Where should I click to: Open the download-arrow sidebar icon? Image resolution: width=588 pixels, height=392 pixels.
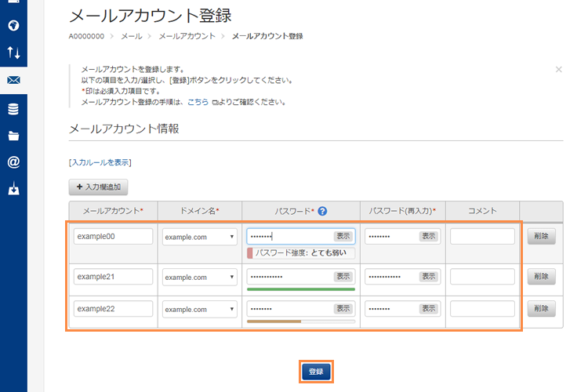pos(13,189)
